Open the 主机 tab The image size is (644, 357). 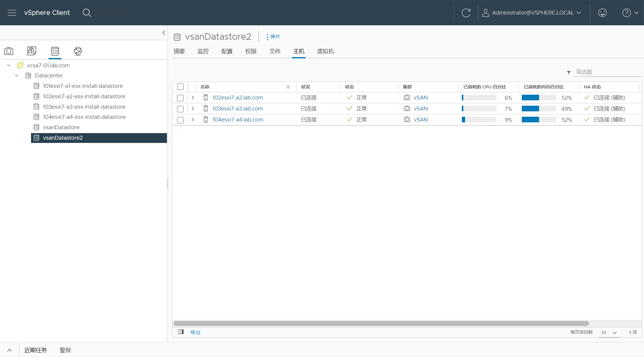point(299,51)
